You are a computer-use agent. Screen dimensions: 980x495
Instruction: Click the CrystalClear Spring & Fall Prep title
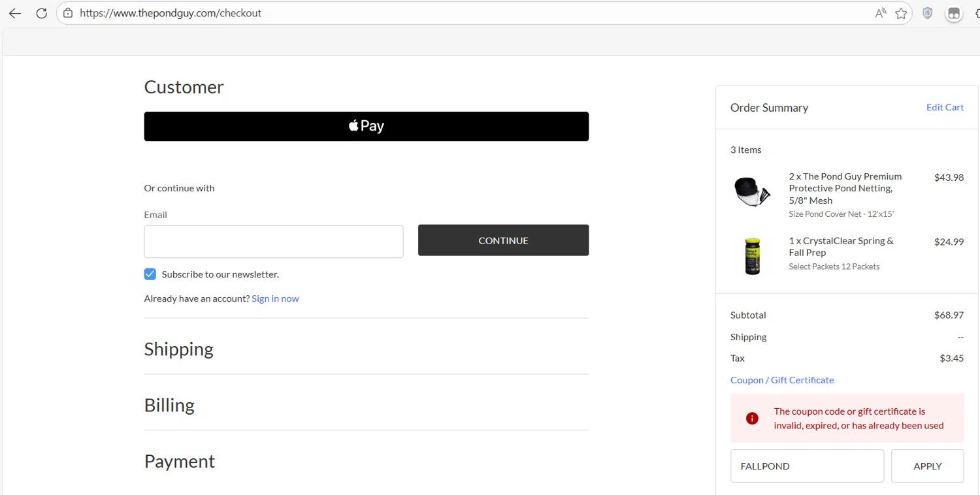click(841, 247)
